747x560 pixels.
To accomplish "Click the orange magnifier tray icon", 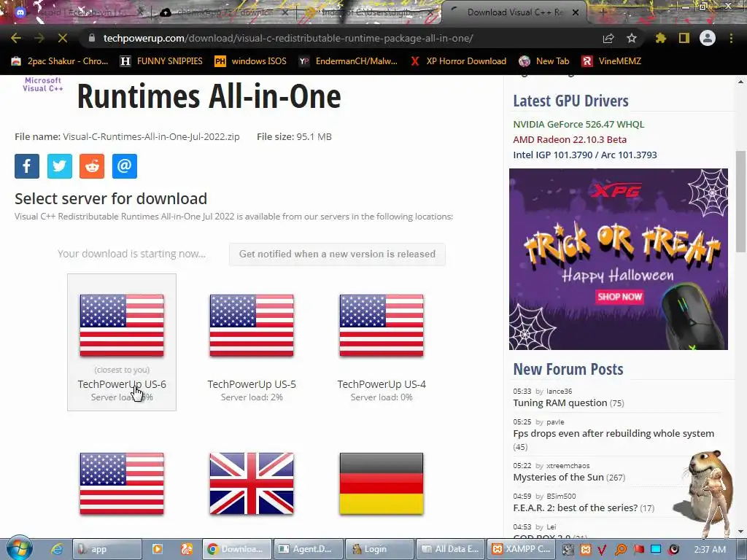I will [621, 550].
